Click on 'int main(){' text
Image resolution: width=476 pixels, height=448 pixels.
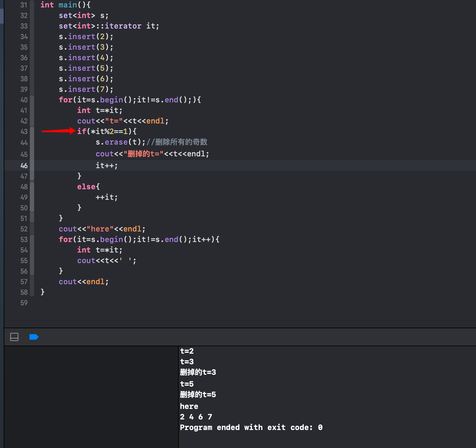[65, 5]
